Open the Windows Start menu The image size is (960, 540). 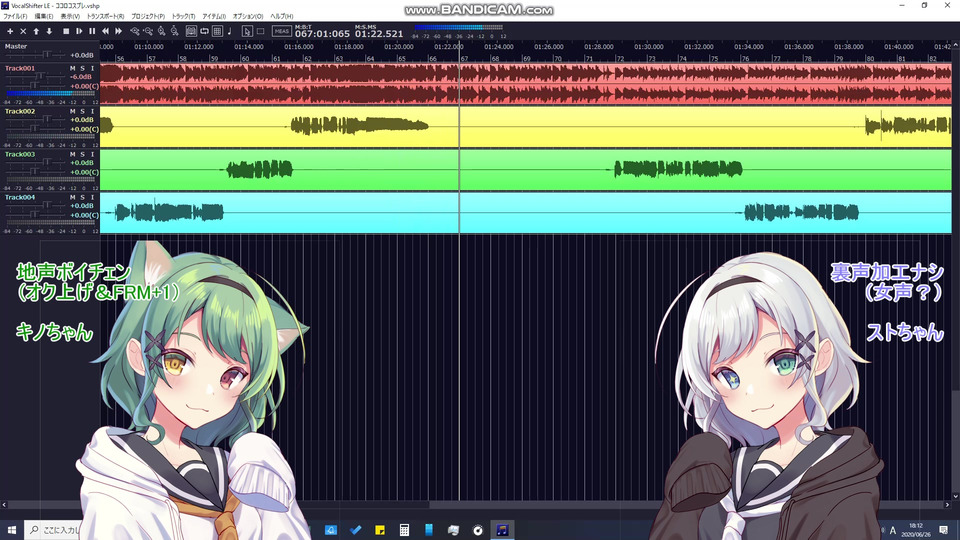point(12,530)
